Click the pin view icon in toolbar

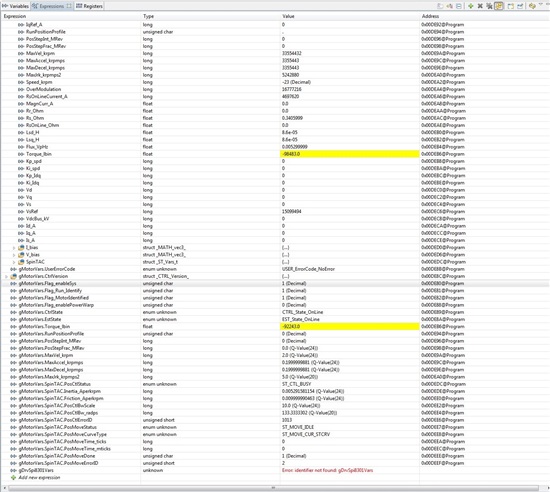520,6
